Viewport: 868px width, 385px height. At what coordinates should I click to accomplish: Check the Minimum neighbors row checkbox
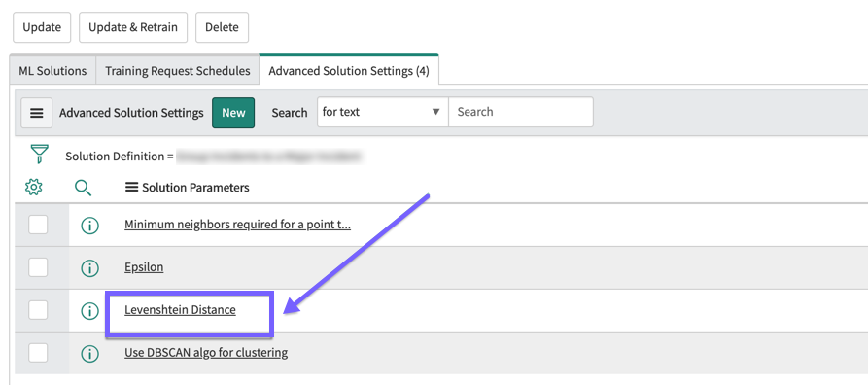pos(38,225)
